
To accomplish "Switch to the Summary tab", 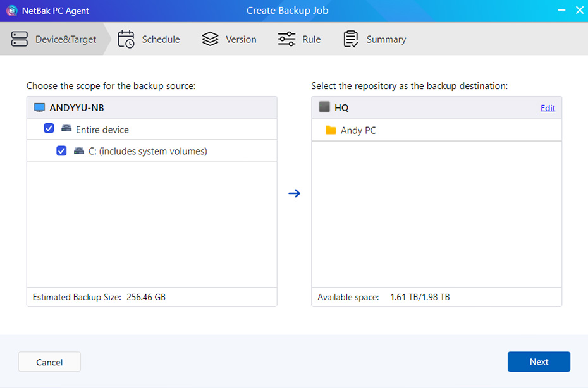I will (386, 39).
